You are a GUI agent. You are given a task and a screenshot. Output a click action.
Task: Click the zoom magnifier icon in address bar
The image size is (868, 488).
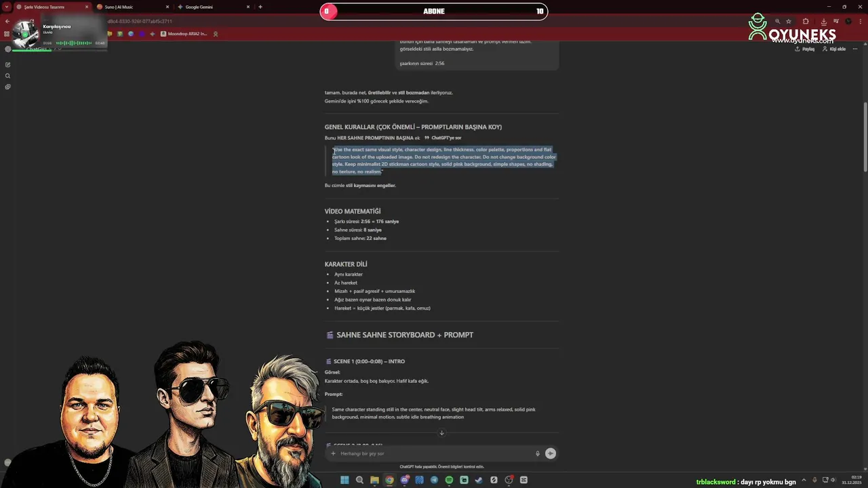pos(778,22)
